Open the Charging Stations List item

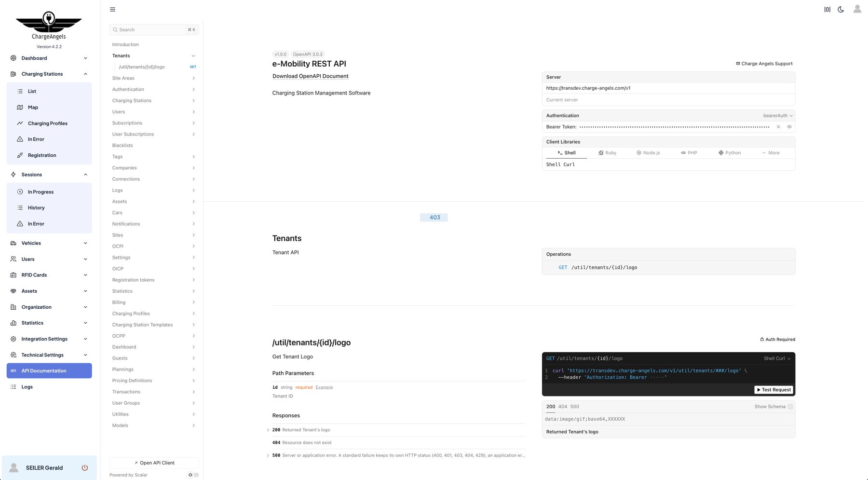(32, 91)
